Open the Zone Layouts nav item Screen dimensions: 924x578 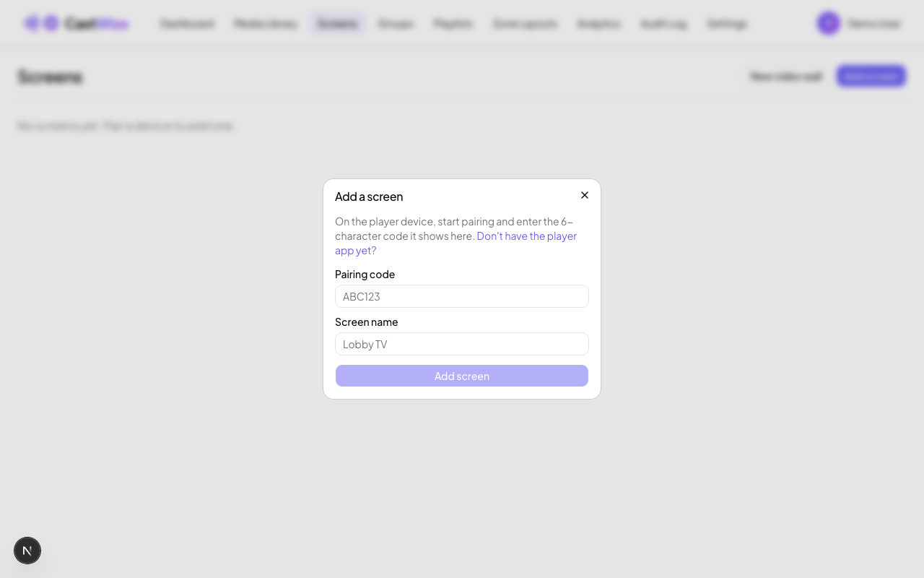pyautogui.click(x=525, y=23)
